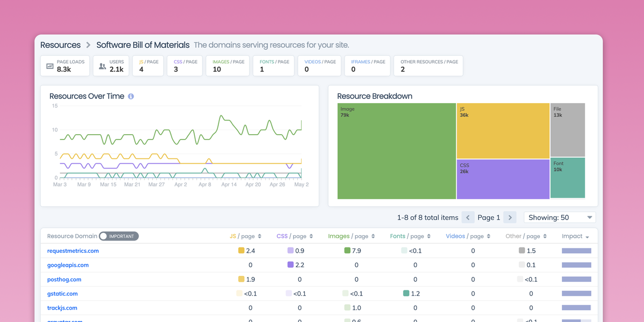Sort by Videos / page column
644x322 pixels.
[469, 236]
